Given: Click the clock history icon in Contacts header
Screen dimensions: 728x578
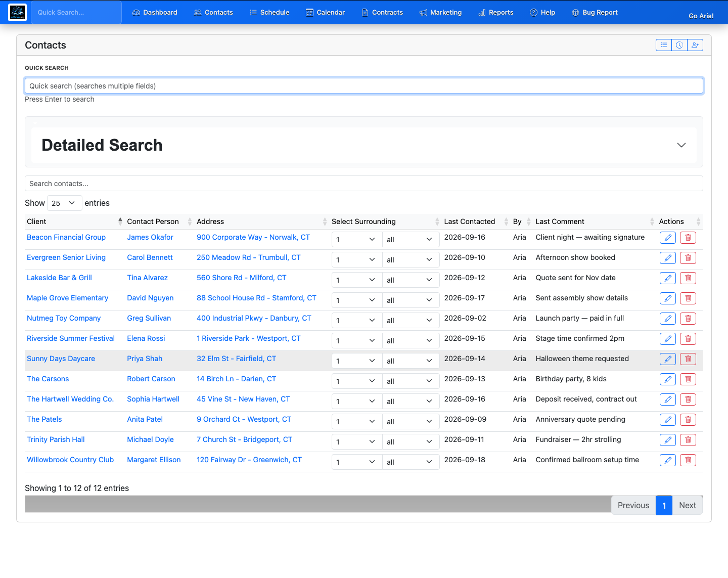Looking at the screenshot, I should [x=679, y=45].
